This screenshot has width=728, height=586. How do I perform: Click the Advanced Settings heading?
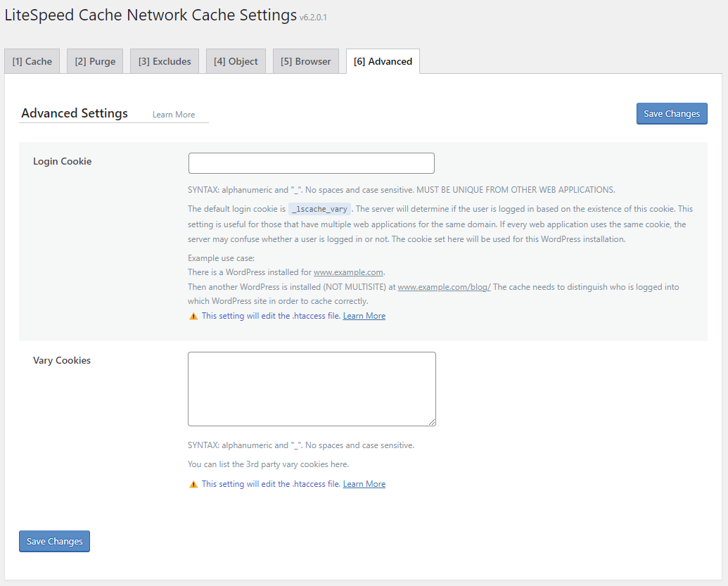click(75, 113)
